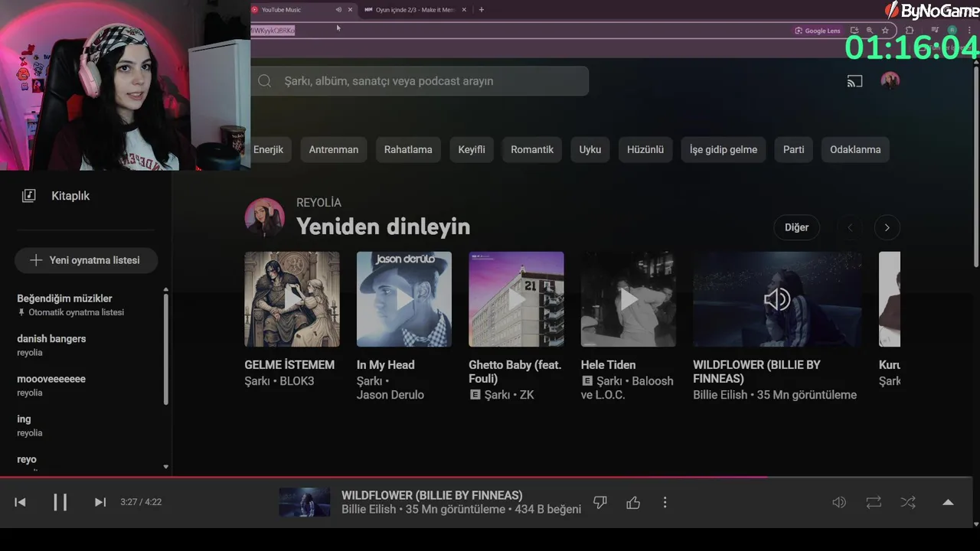Expand the player page with up arrow

coord(948,503)
